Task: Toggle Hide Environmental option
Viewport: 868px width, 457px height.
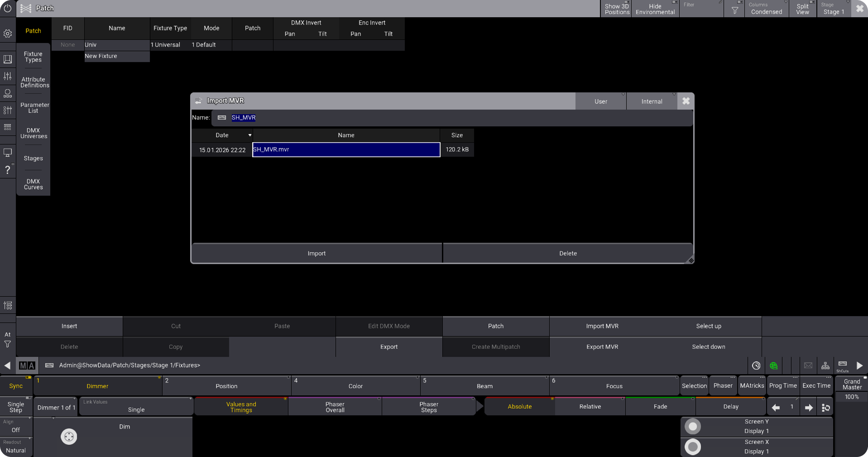Action: pyautogui.click(x=655, y=9)
